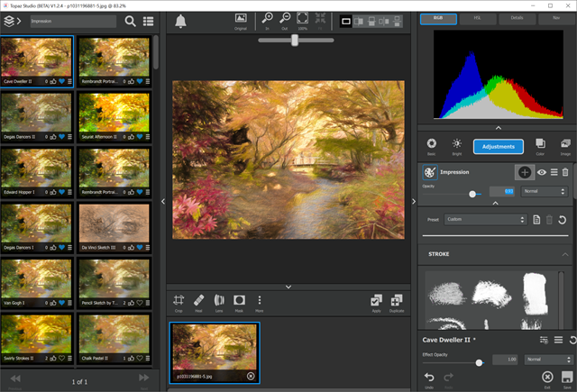Toggle favorite heart on Chalk Pastel II
The image size is (577, 392).
click(140, 358)
